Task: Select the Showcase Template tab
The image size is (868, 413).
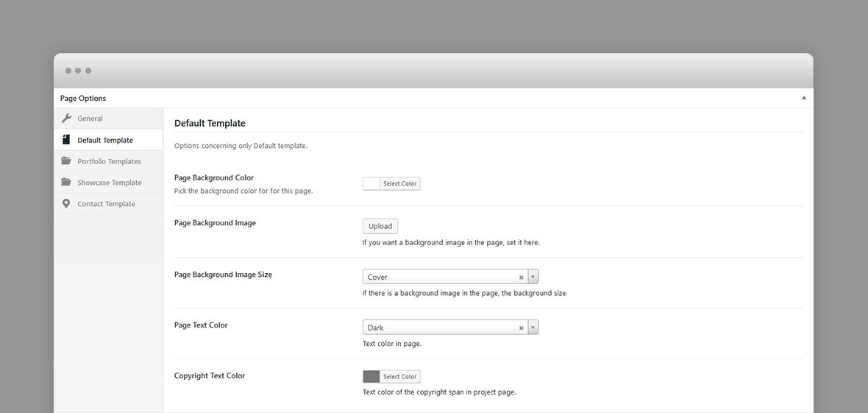Action: [x=109, y=183]
